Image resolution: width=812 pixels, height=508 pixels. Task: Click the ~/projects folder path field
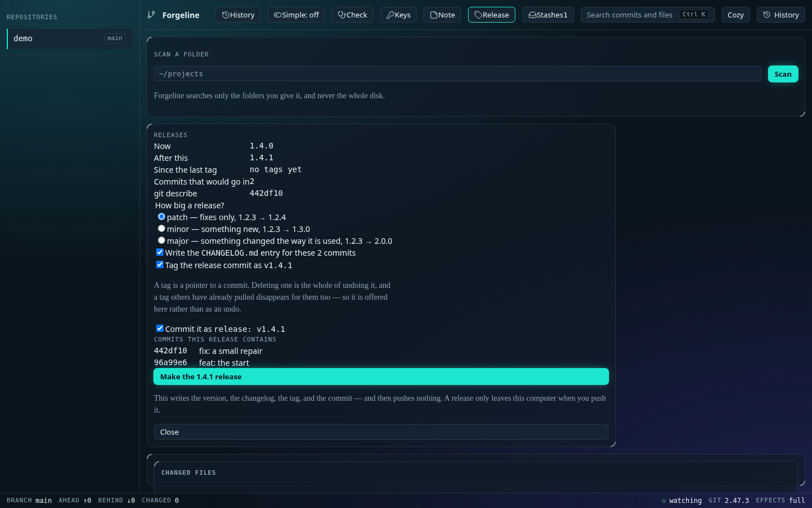point(458,74)
